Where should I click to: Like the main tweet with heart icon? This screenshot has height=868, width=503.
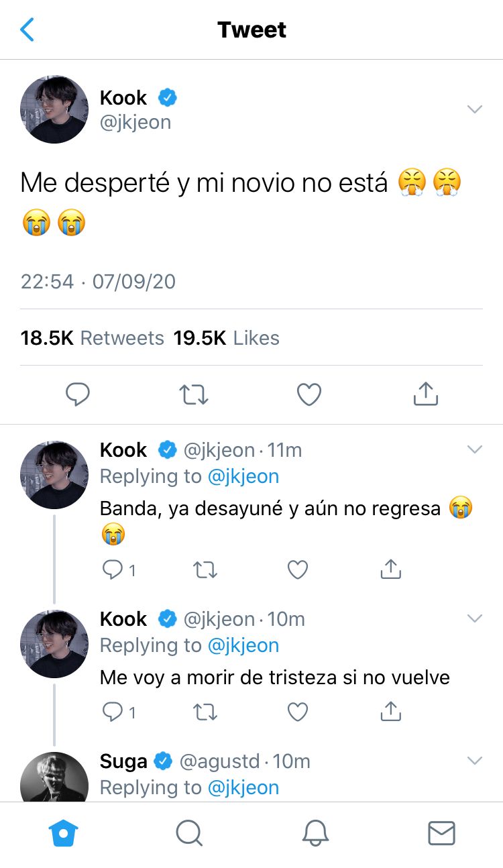point(309,394)
